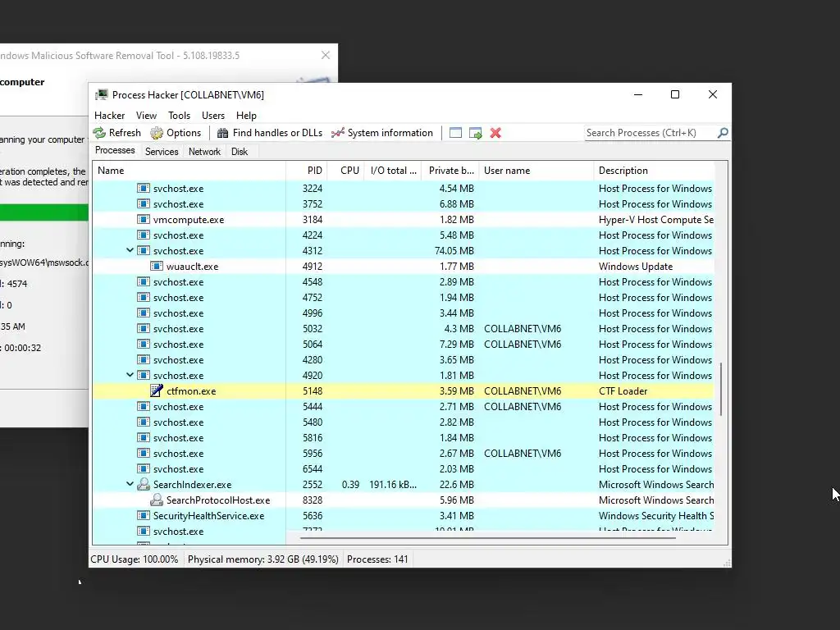Open Find handles or DLLs
This screenshot has height=630, width=840.
[x=269, y=133]
